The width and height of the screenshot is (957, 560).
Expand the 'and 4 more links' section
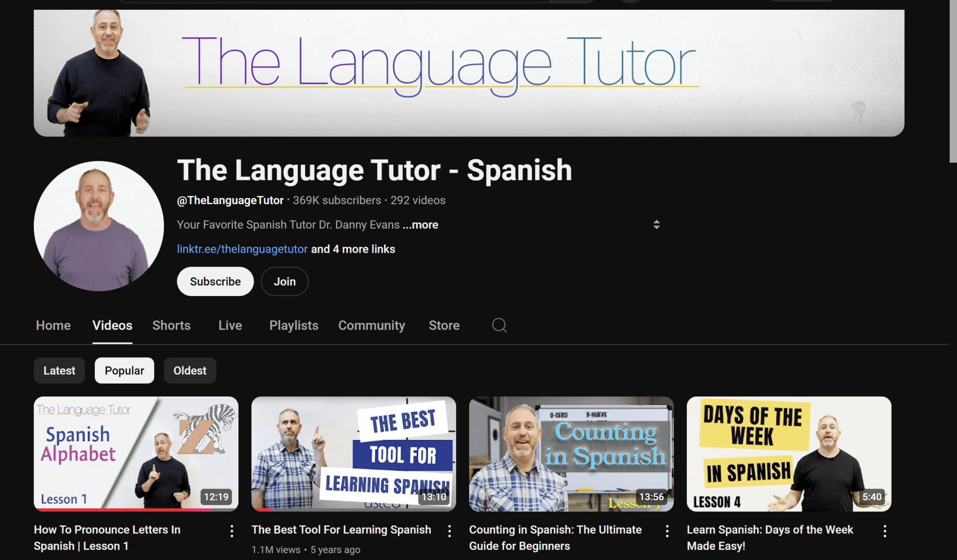(x=353, y=249)
